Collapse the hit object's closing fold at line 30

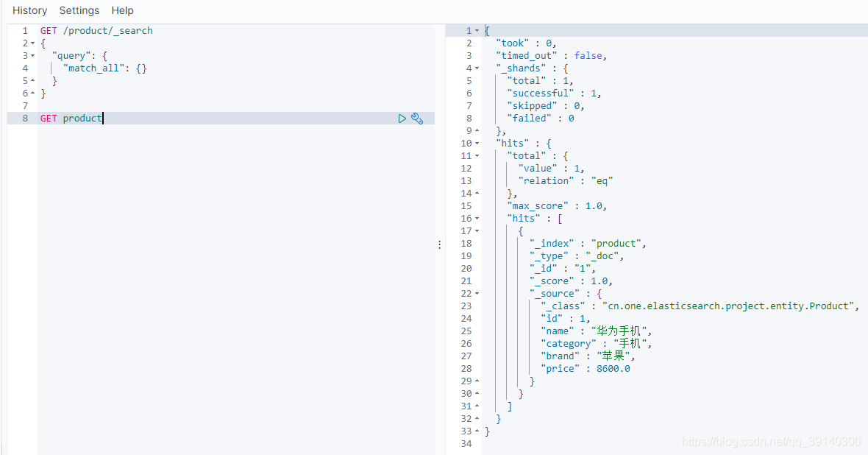tap(477, 394)
